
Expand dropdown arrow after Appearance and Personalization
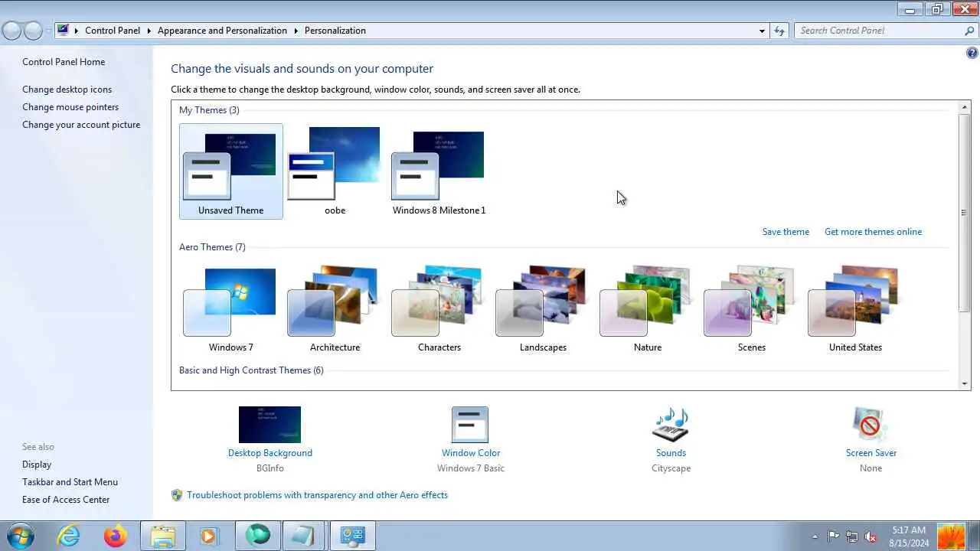pyautogui.click(x=296, y=31)
